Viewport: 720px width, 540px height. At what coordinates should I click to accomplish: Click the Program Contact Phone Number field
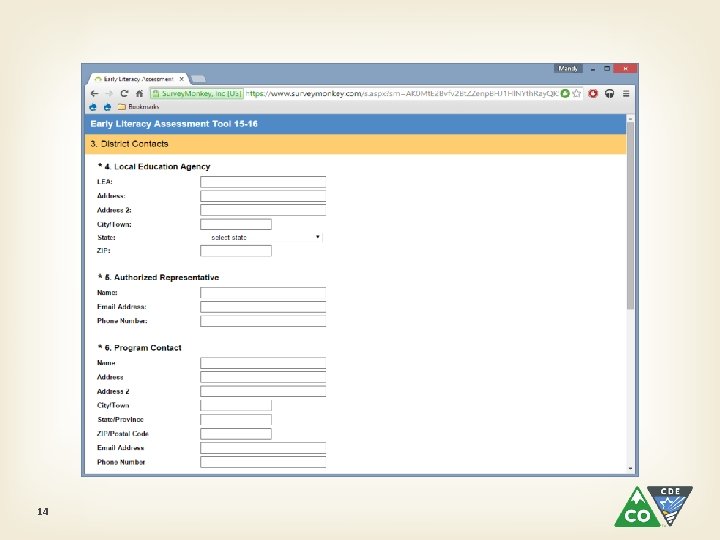263,462
